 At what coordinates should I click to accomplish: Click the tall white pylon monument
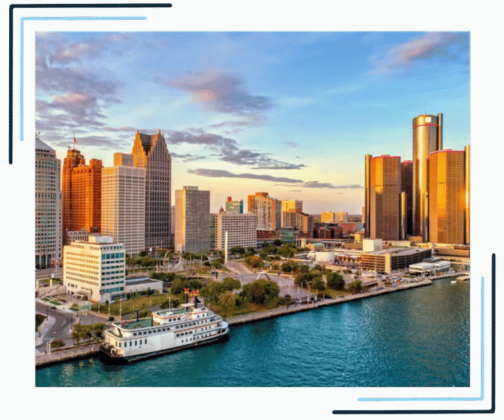tap(226, 247)
